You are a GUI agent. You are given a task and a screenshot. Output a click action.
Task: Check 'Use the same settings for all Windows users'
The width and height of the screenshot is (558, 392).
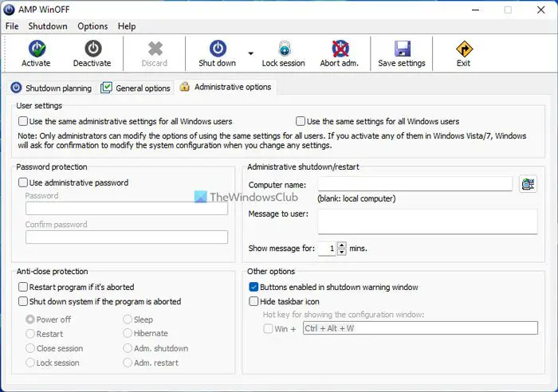(301, 121)
